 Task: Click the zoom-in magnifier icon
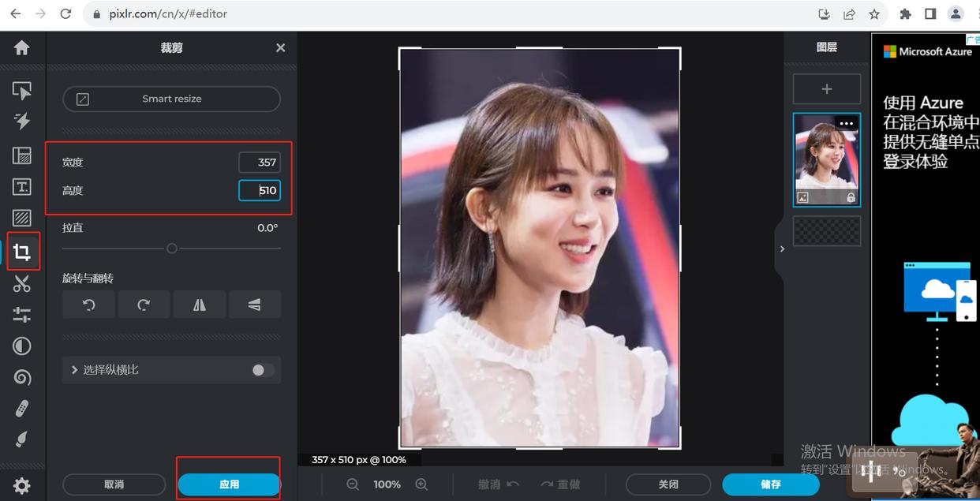coord(422,484)
